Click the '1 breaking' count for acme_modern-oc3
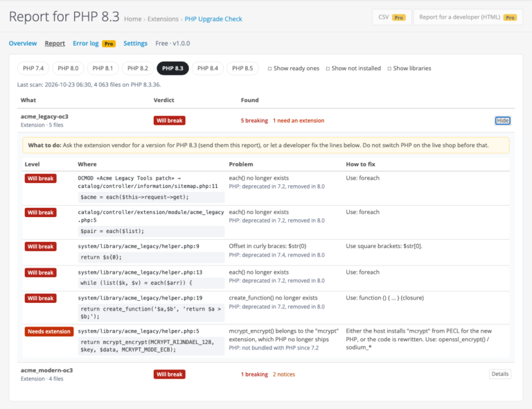 pos(254,374)
